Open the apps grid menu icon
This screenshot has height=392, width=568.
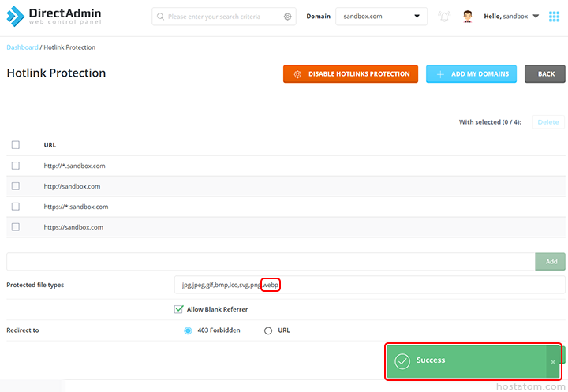point(554,17)
